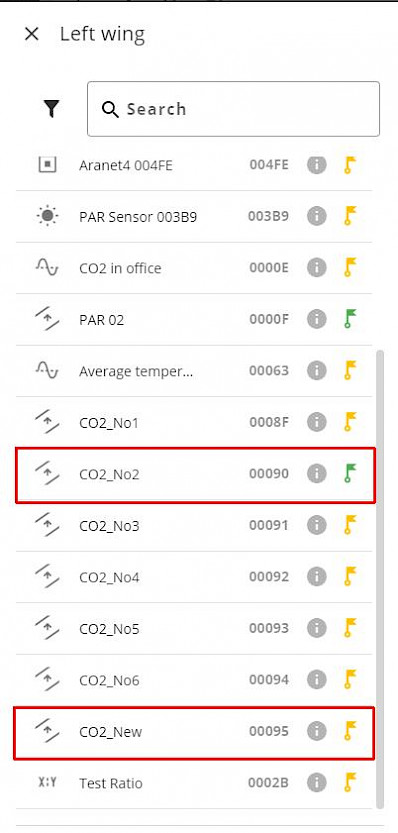Click the sensor list vertical scrollbar
The width and height of the screenshot is (398, 833).
tap(379, 579)
